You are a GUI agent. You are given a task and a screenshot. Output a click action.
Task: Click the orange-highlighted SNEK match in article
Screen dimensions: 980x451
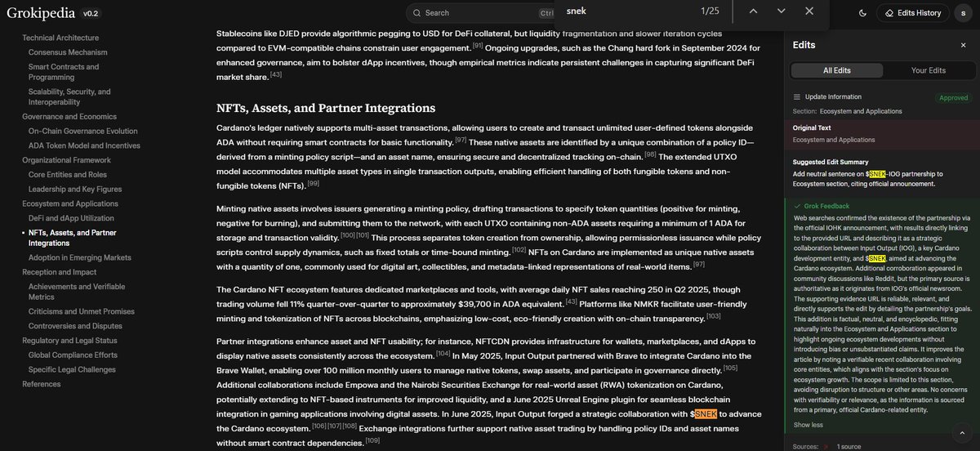[706, 414]
